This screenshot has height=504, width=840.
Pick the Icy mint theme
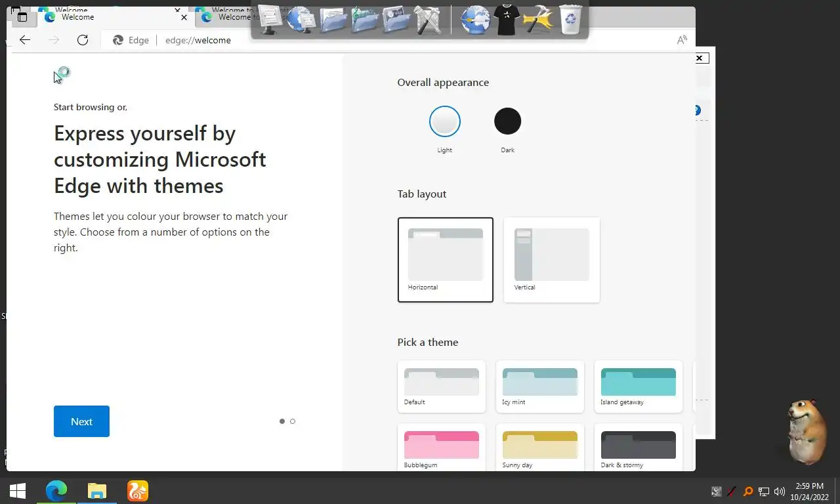tap(540, 387)
